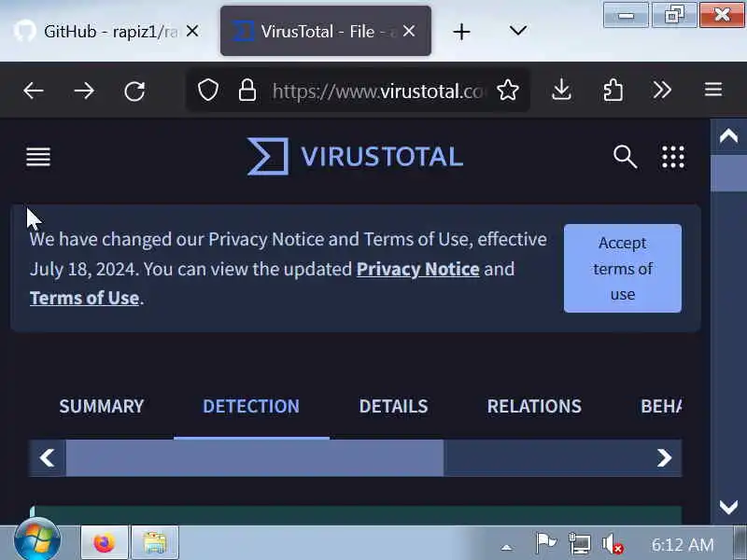Click the Firefox taskbar icon

(x=104, y=543)
